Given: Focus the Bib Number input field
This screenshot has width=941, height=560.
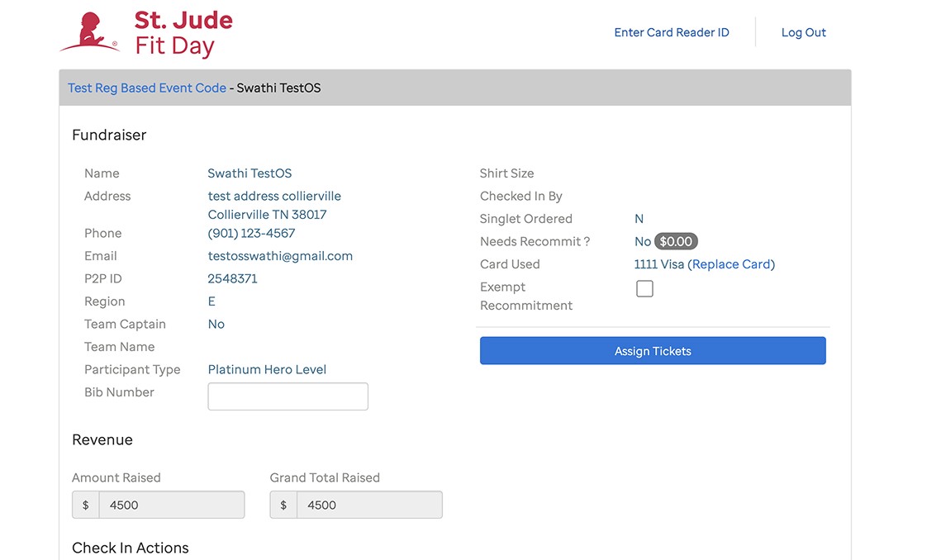Looking at the screenshot, I should (x=288, y=396).
